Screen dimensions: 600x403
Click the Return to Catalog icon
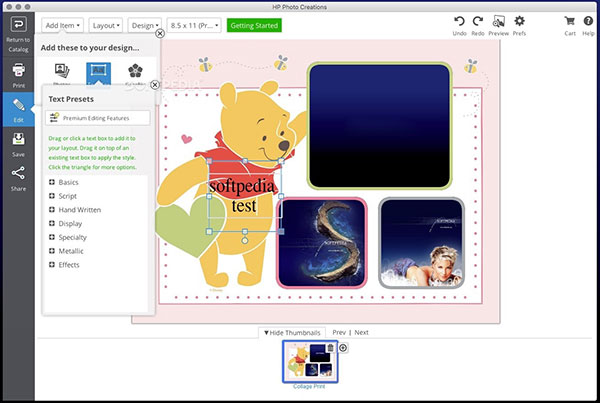click(18, 24)
